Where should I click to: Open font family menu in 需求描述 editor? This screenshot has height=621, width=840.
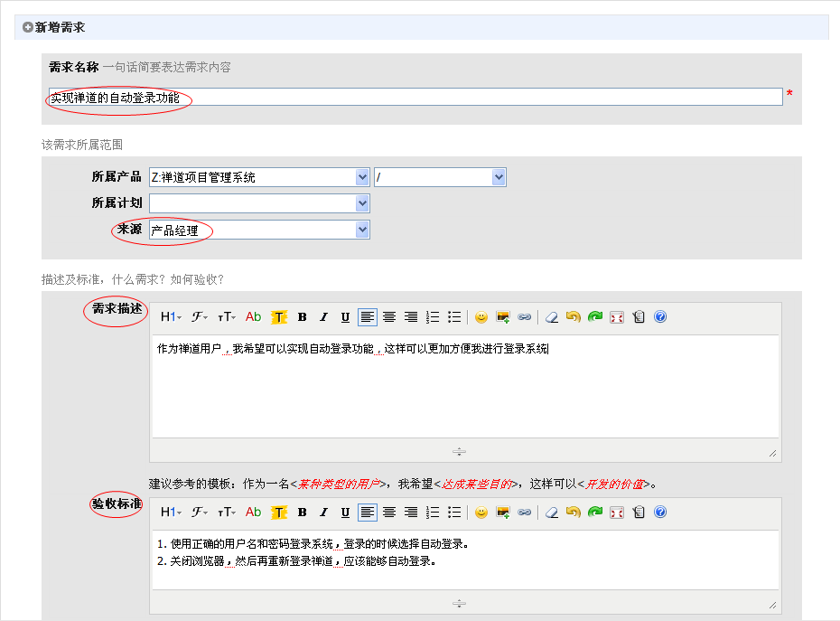point(200,317)
